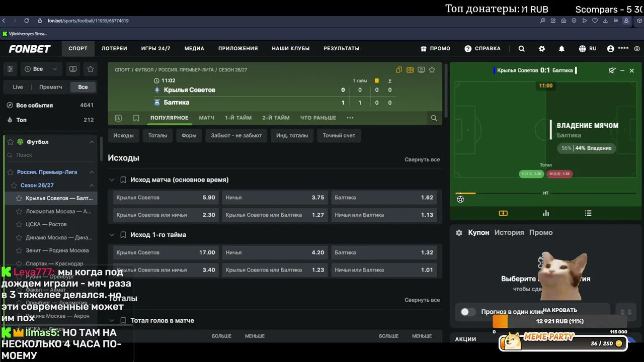Bet on Балтика match win at 1.62
Screen dimensions: 644x362
(x=384, y=198)
